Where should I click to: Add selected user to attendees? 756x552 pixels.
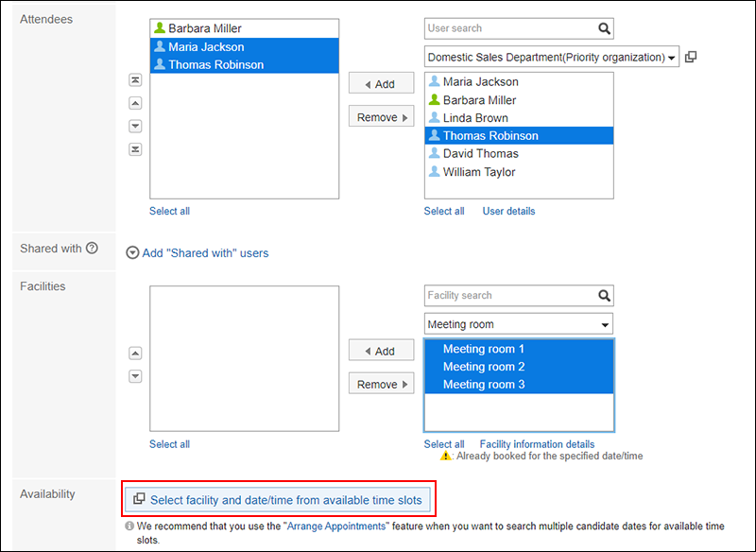[381, 84]
